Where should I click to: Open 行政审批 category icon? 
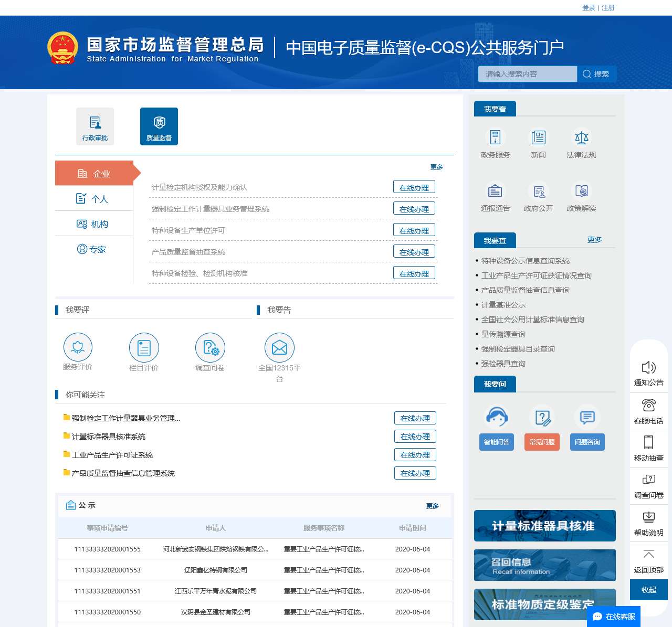click(95, 126)
